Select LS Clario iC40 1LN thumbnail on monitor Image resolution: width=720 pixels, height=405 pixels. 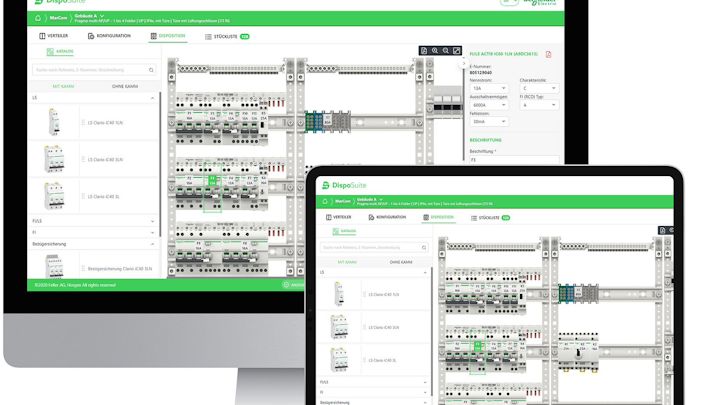pyautogui.click(x=54, y=122)
